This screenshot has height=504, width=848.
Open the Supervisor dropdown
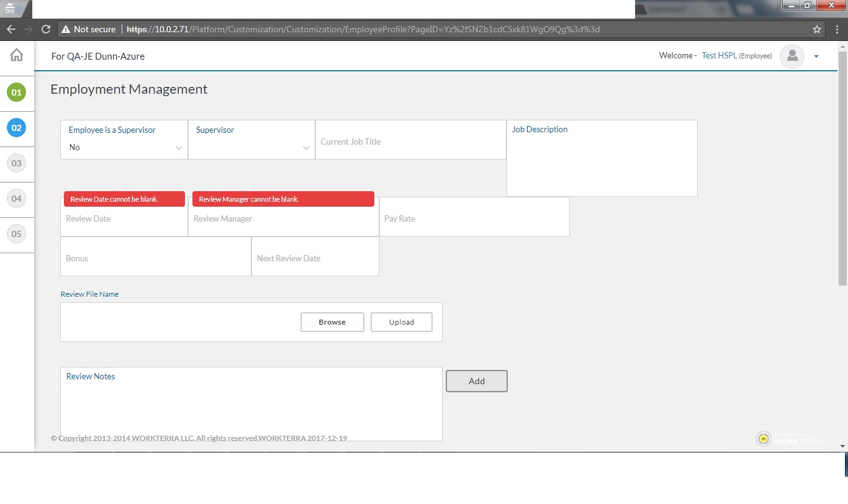[251, 140]
